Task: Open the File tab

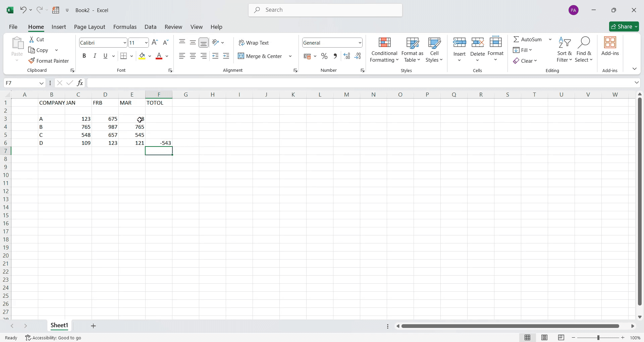Action: pos(13,27)
